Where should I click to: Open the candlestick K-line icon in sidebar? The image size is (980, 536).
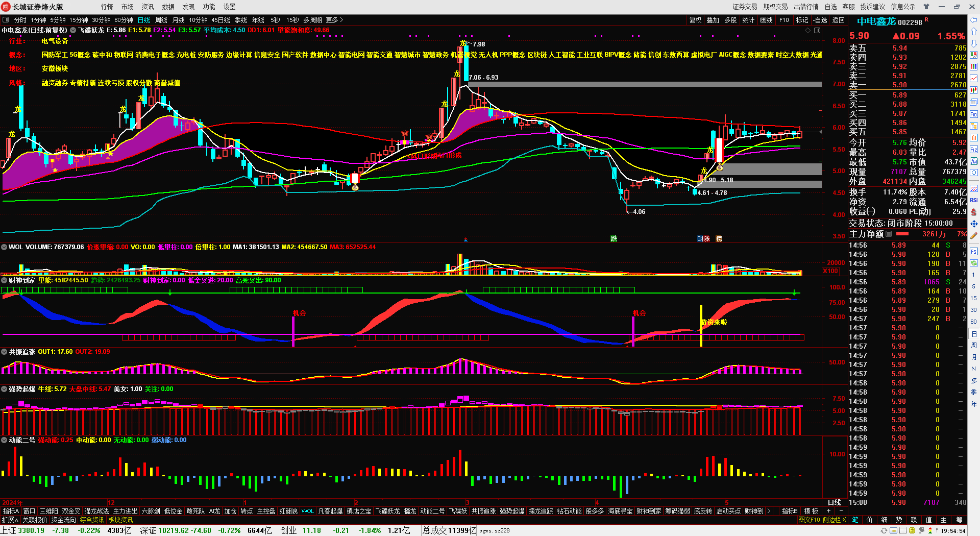974,90
